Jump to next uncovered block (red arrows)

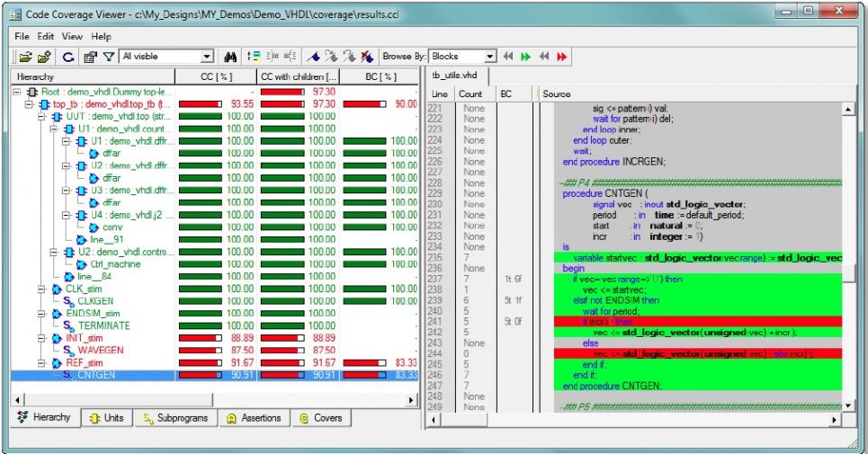tap(562, 57)
